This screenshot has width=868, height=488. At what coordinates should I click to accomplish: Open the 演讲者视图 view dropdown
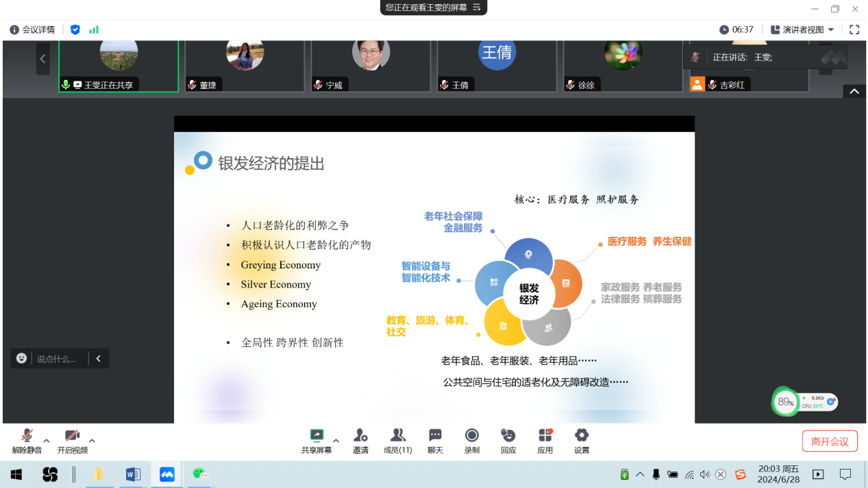click(x=802, y=29)
